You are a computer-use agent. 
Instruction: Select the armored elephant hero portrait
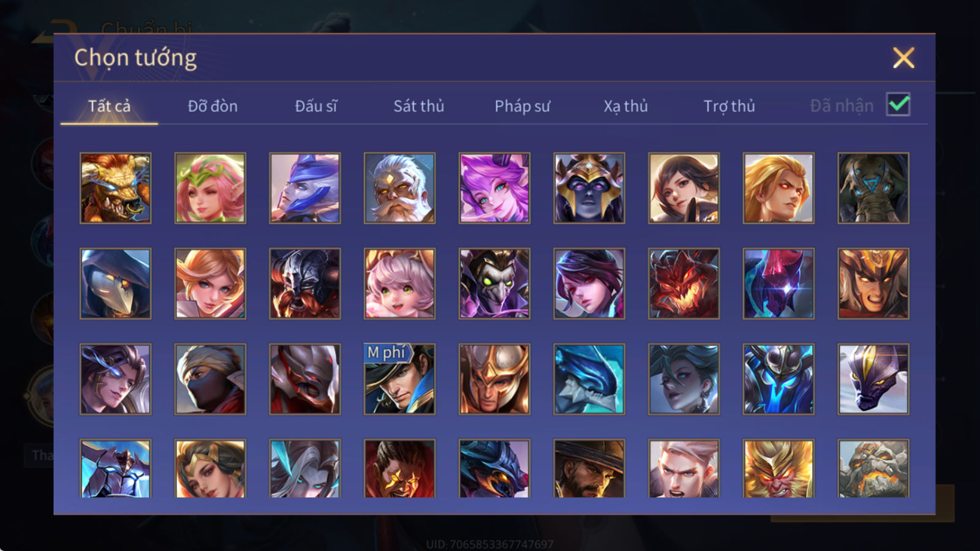pos(873,188)
